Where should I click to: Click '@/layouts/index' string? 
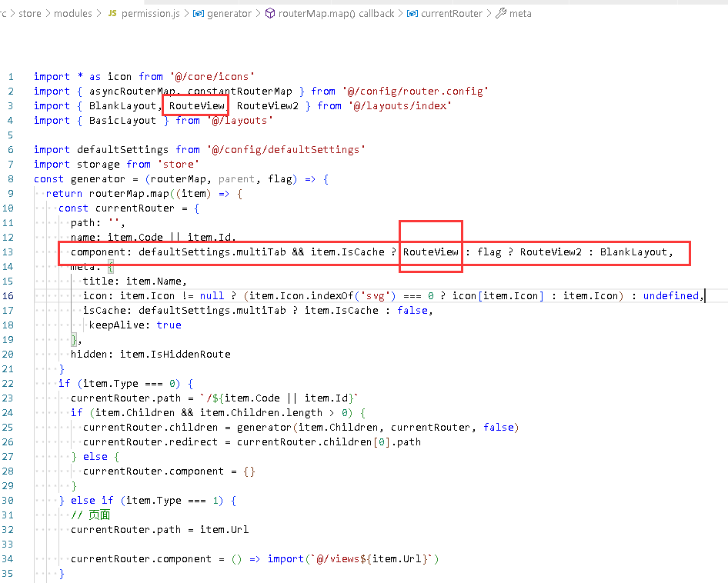pyautogui.click(x=399, y=106)
